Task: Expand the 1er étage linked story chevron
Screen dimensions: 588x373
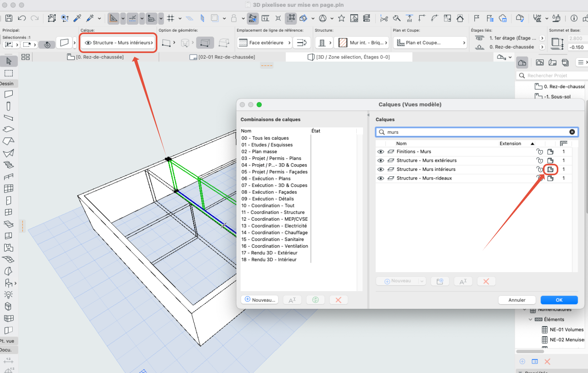Action: click(x=542, y=38)
